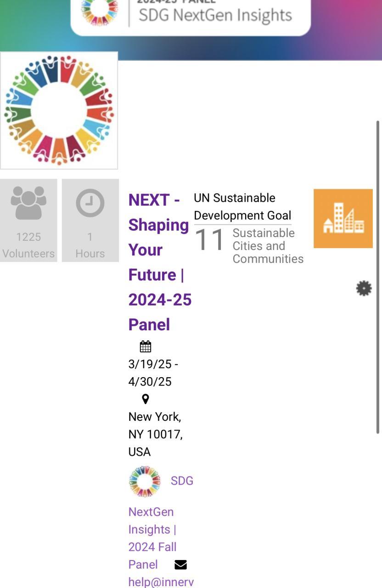Click the 1225 Volunteers count

pyautogui.click(x=28, y=245)
